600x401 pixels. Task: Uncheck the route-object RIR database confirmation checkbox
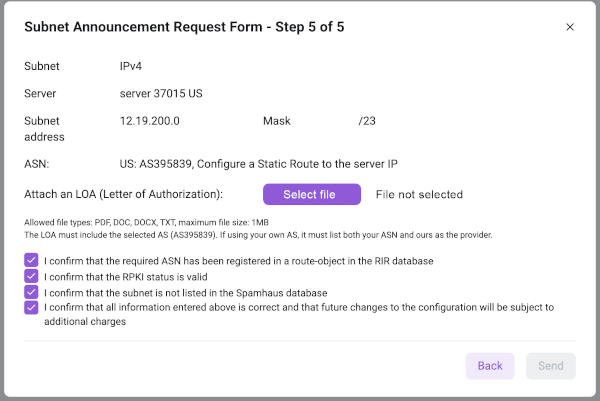pyautogui.click(x=31, y=260)
